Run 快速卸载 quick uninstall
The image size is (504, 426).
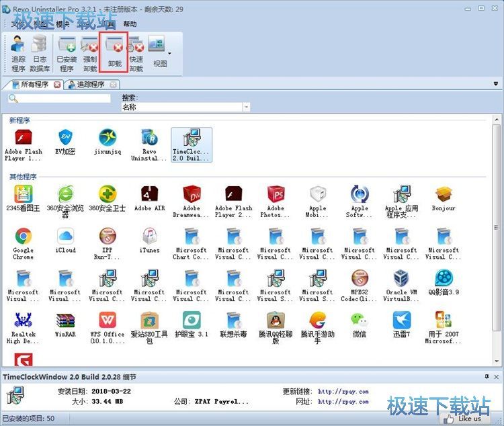click(x=136, y=53)
